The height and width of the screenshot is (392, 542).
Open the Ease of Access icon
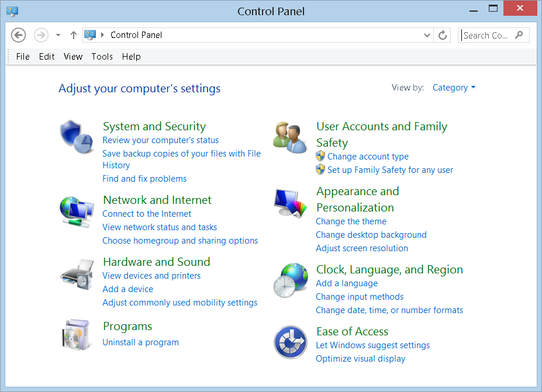[291, 342]
